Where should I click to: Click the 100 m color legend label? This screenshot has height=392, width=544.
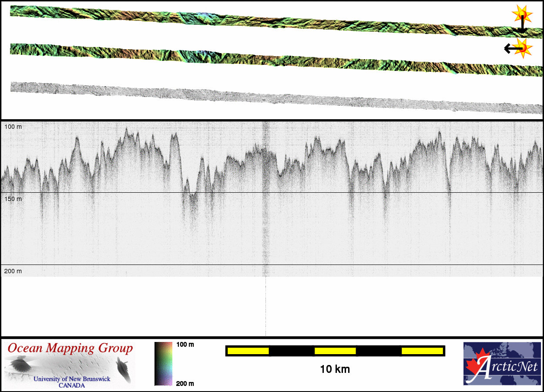pos(185,345)
